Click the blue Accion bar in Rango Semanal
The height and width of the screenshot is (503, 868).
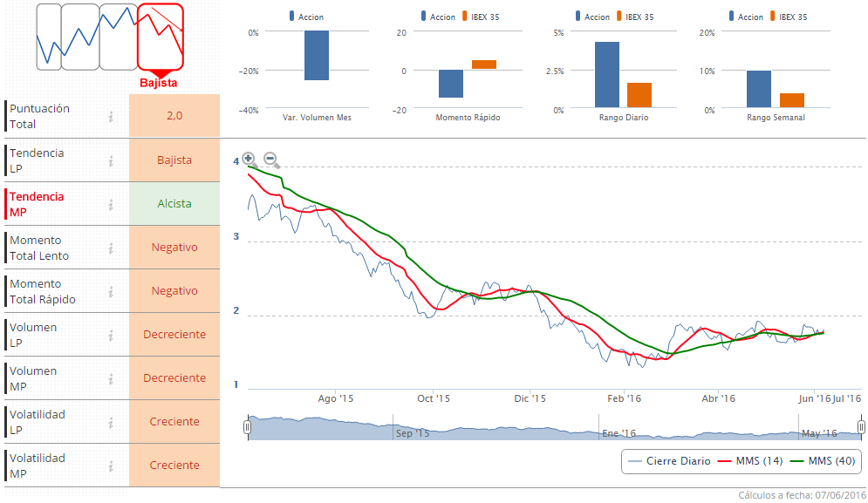[x=759, y=89]
